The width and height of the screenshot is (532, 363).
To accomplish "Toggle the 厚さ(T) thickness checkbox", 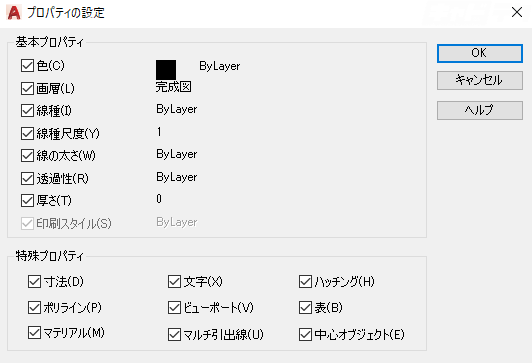I will 27,200.
